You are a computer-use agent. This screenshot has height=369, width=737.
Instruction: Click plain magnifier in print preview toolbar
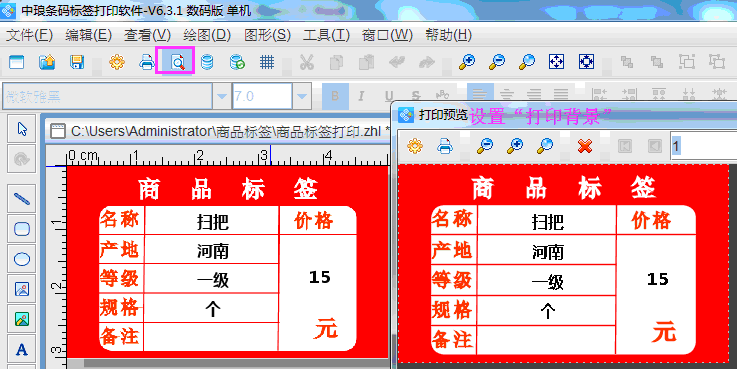pos(545,146)
